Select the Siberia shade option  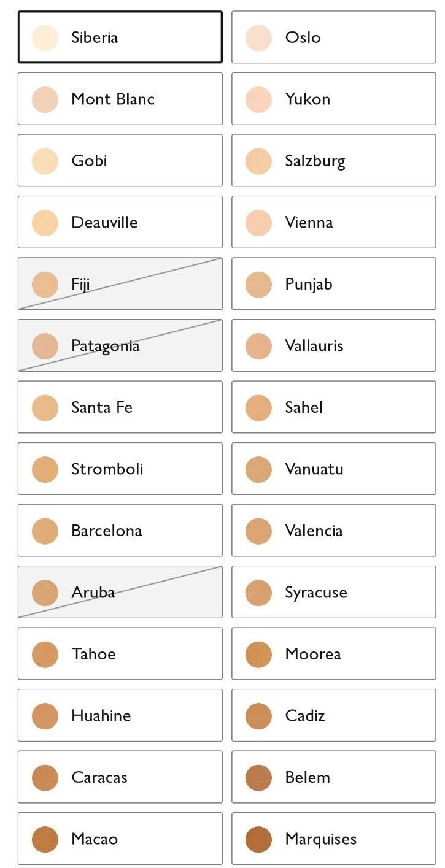point(120,37)
